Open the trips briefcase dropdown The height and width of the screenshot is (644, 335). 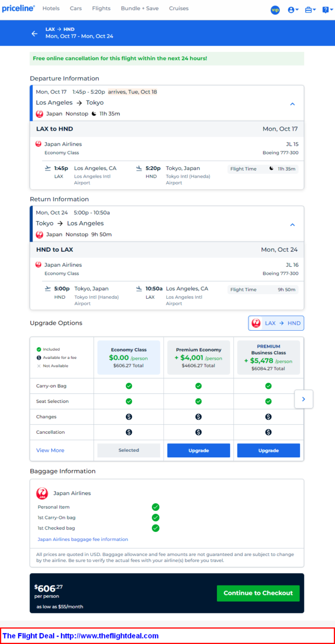point(310,10)
